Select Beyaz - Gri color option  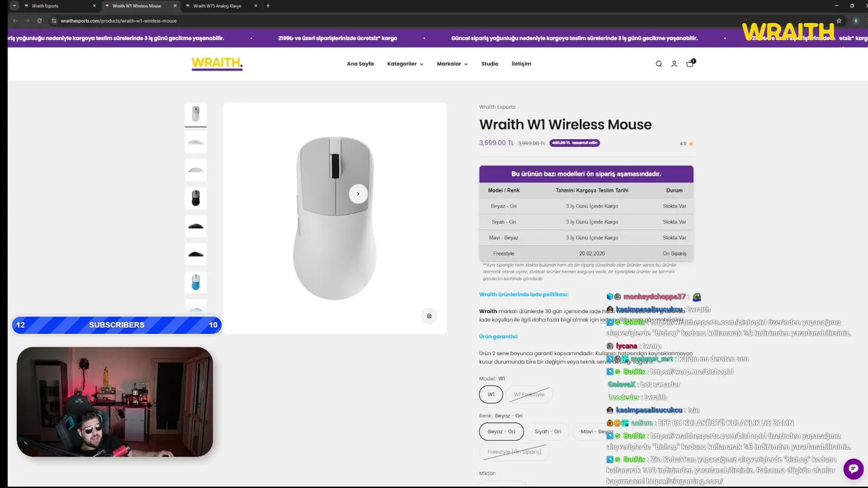coord(501,431)
